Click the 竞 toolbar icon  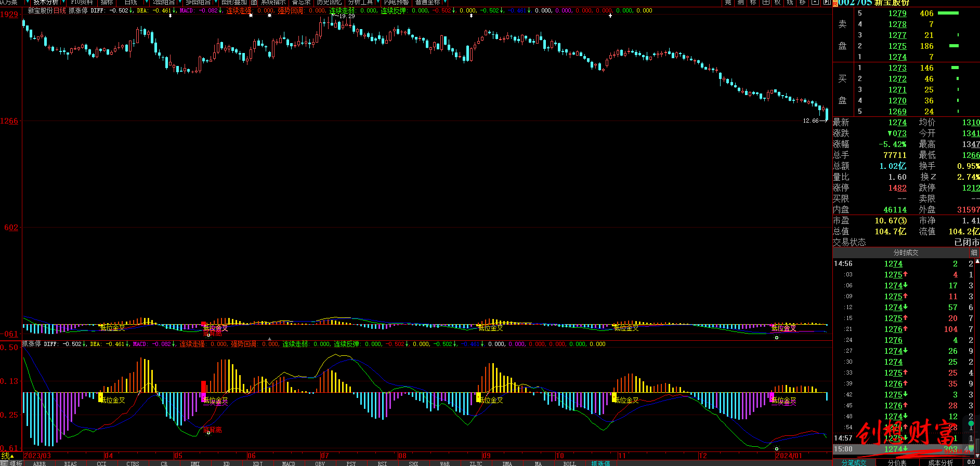728,3
